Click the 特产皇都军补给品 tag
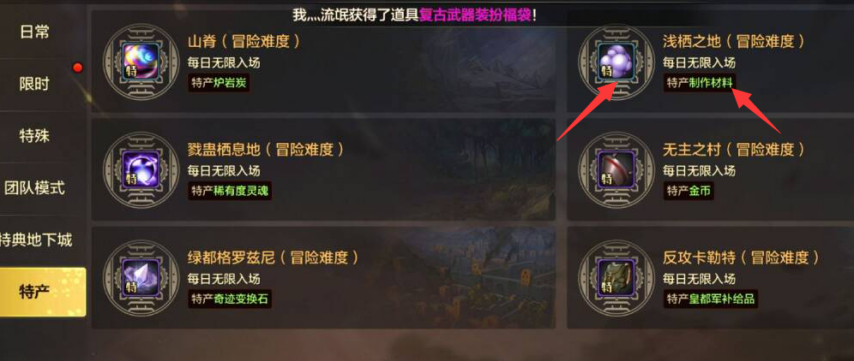Image resolution: width=854 pixels, height=361 pixels. (711, 299)
